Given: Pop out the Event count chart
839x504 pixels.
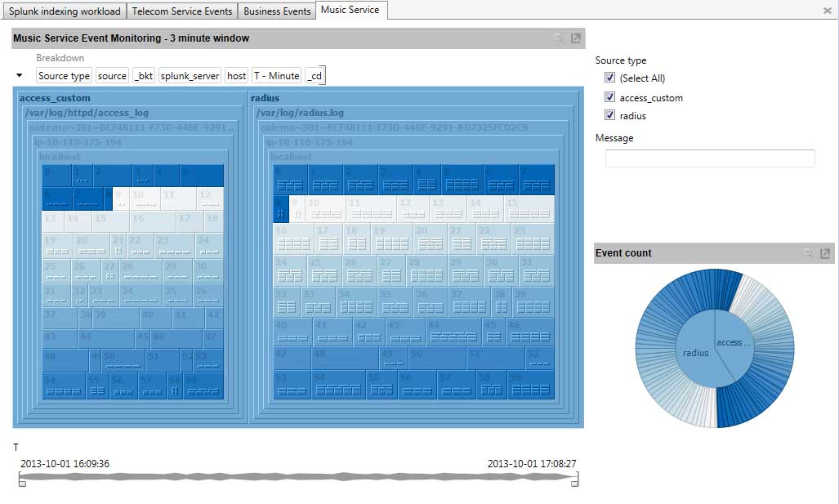Looking at the screenshot, I should (x=825, y=253).
